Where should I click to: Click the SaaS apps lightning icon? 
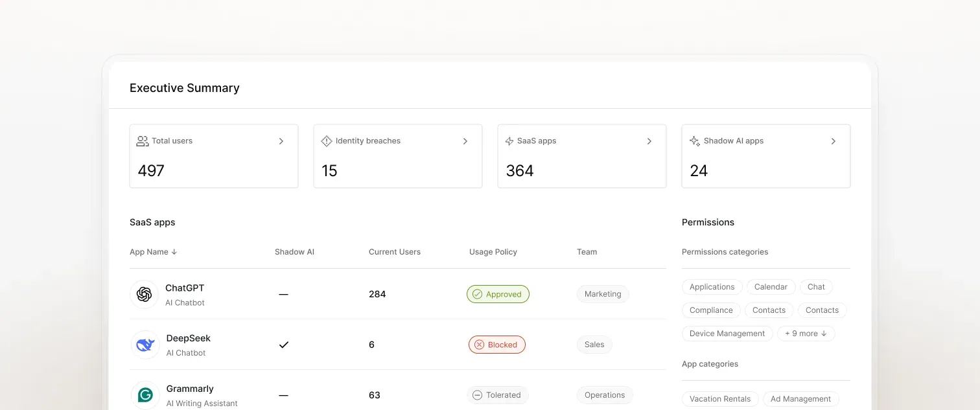click(509, 141)
